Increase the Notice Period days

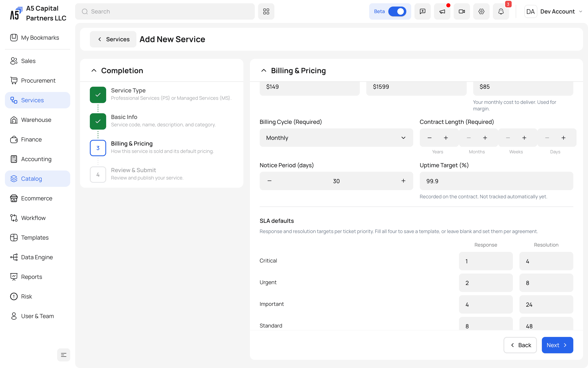pos(403,181)
